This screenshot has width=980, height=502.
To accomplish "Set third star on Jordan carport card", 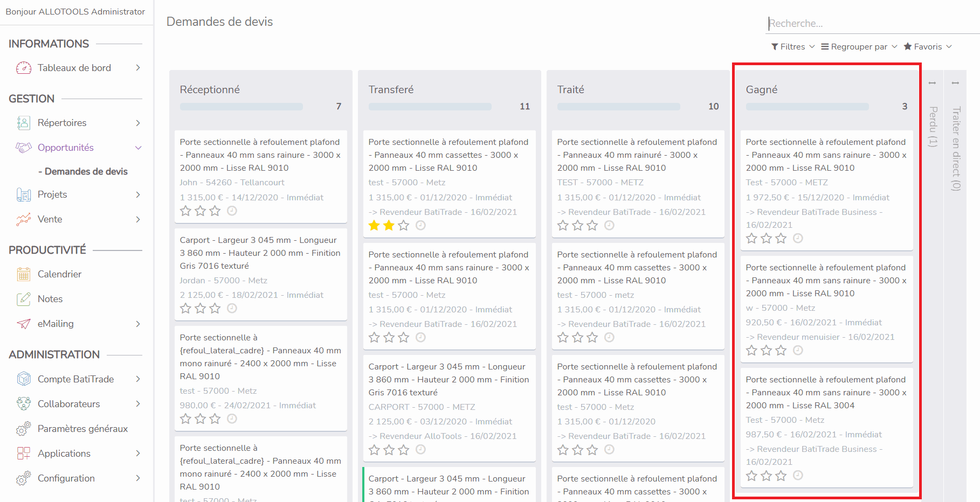I will point(215,308).
